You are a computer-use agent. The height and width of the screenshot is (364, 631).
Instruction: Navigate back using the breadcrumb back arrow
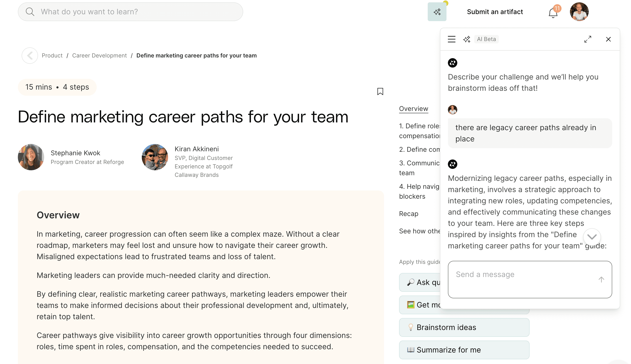point(30,55)
